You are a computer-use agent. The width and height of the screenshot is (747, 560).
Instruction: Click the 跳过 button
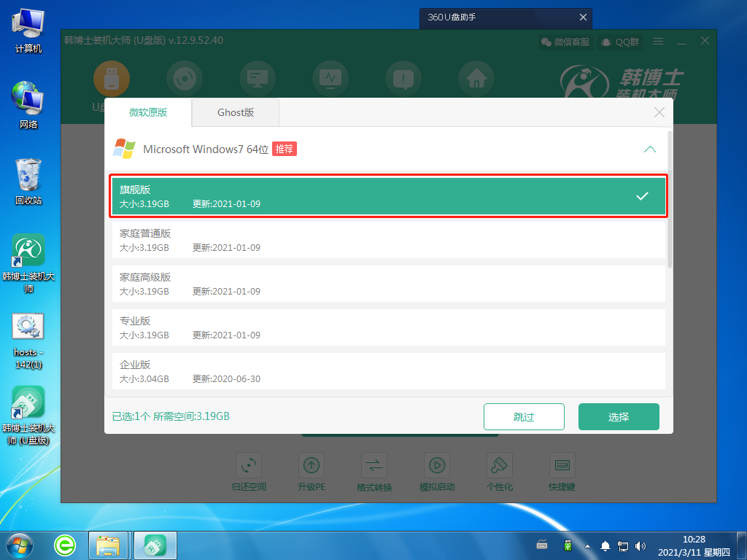524,417
